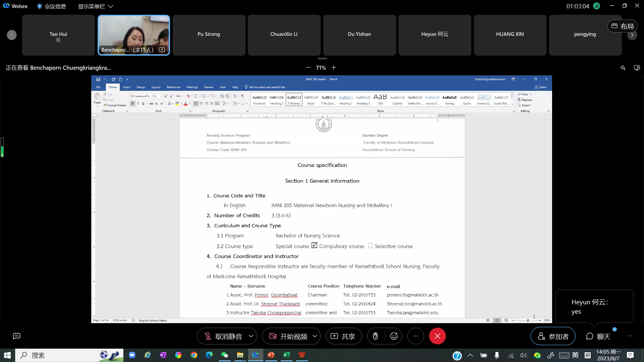Select the HUANG XIN participant tile

pos(510,35)
